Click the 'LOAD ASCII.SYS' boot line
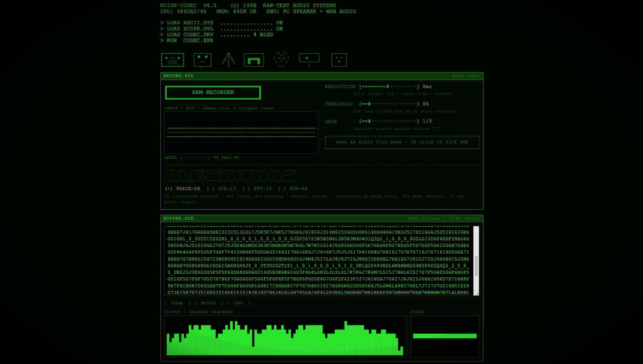Image resolution: width=643 pixels, height=364 pixels. coord(222,23)
